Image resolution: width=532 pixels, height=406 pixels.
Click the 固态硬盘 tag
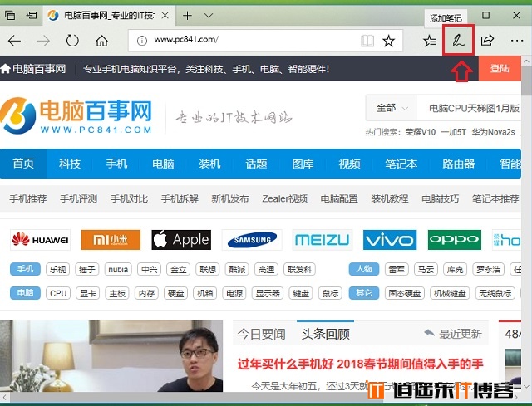(x=405, y=293)
